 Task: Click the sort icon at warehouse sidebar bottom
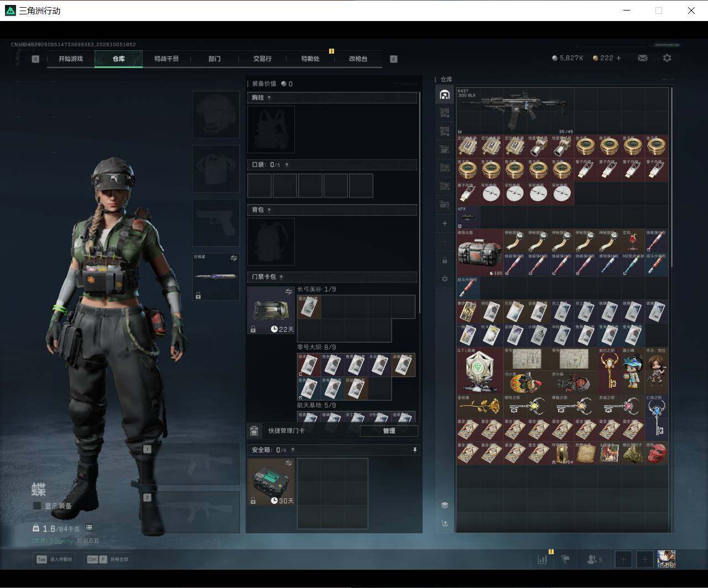point(445,523)
